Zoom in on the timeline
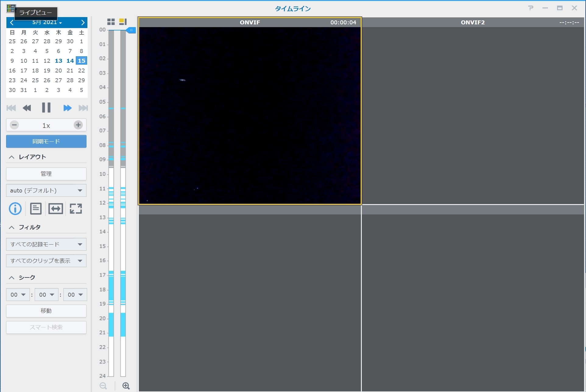586x392 pixels. click(126, 386)
